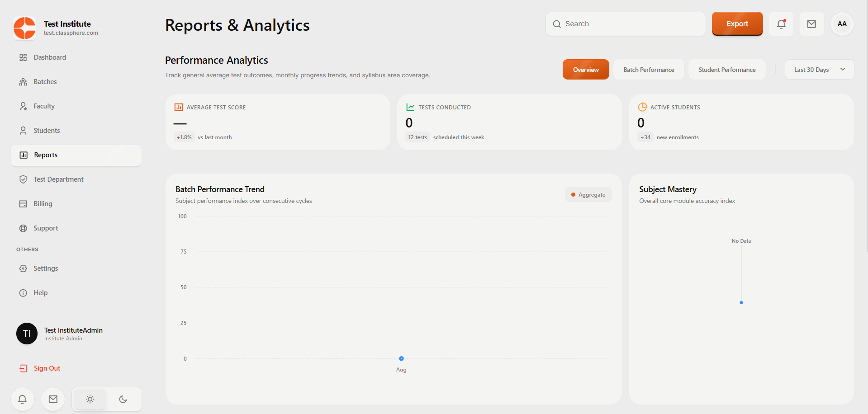Click the Batch Performance Trend heading
The image size is (868, 414).
[x=220, y=189]
